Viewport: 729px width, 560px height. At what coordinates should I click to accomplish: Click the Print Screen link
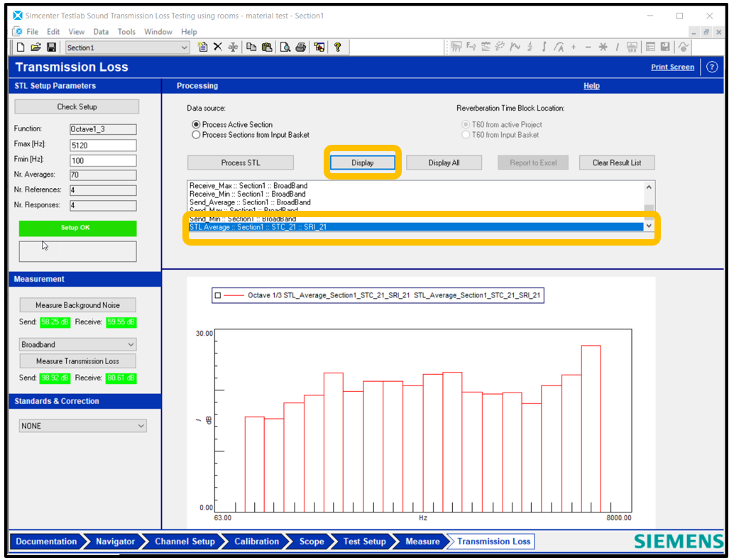[672, 67]
